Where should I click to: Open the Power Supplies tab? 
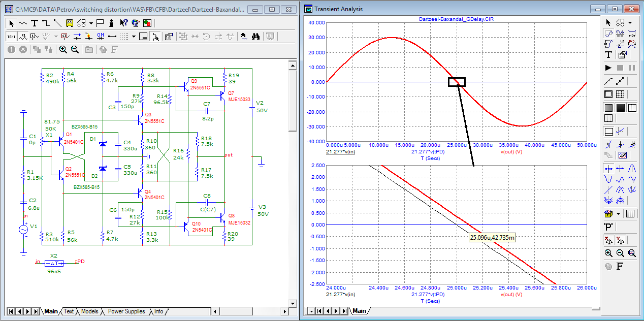pos(126,311)
